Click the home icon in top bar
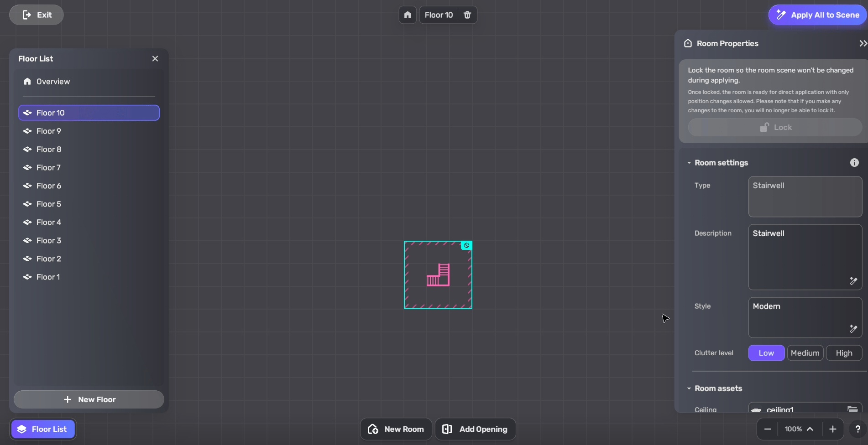The width and height of the screenshot is (868, 445). [x=408, y=15]
